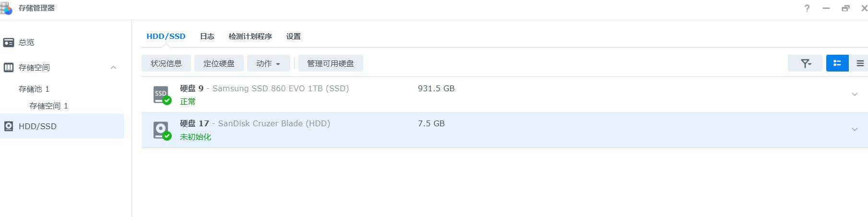Screen dimensions: 868x217
Task: Click the filter funnel icon
Action: [806, 63]
